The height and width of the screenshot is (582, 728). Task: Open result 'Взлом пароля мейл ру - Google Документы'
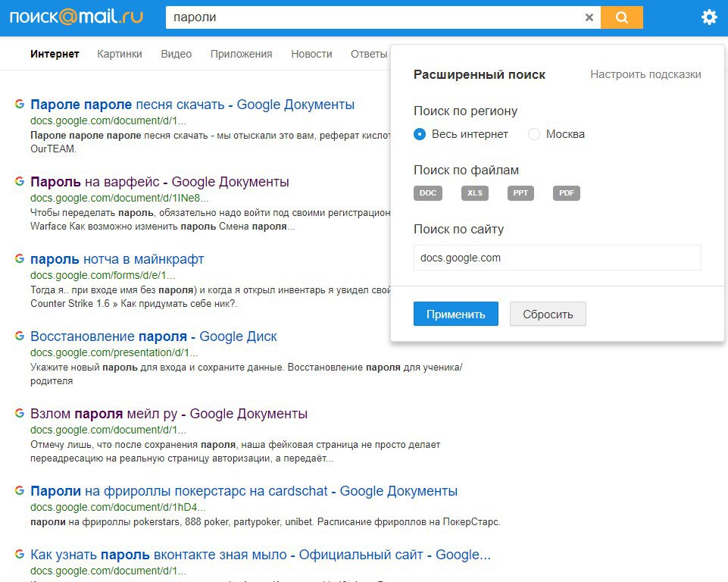[x=169, y=414]
